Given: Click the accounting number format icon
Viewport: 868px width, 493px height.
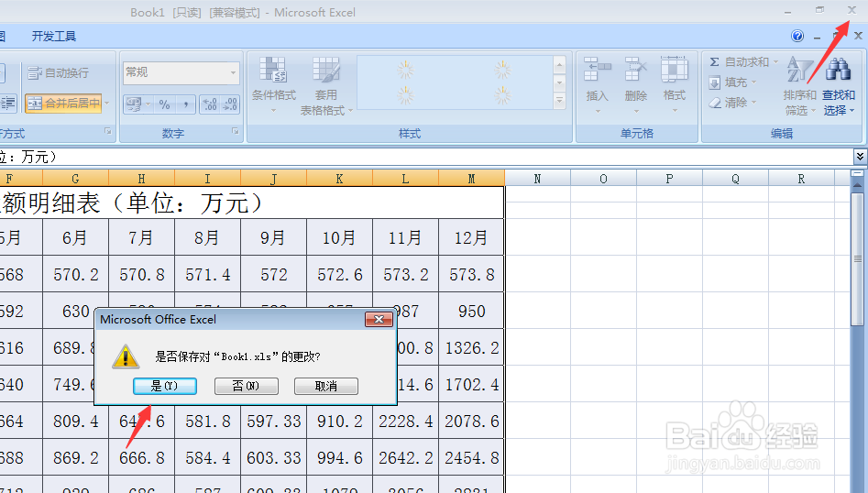Looking at the screenshot, I should click(134, 104).
